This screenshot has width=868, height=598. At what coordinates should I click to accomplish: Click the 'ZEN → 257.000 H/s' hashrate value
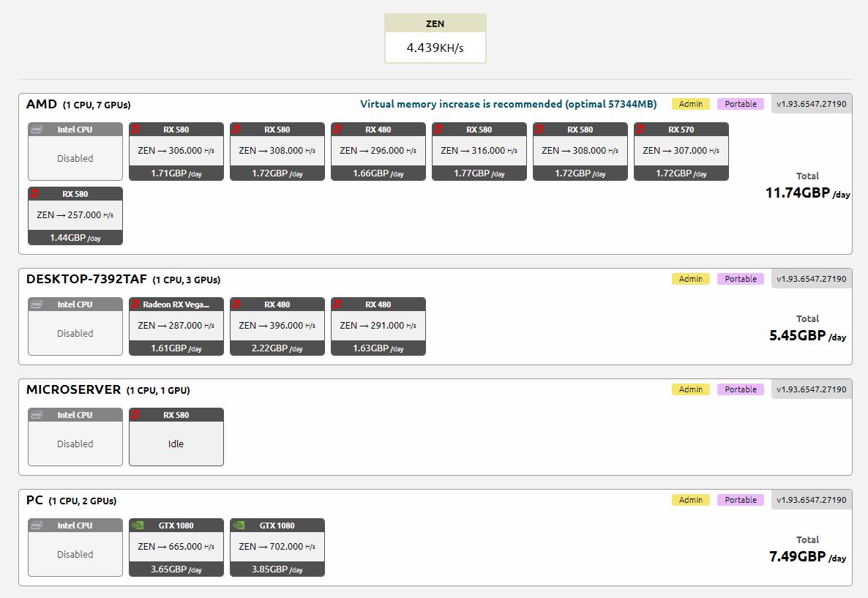(75, 215)
